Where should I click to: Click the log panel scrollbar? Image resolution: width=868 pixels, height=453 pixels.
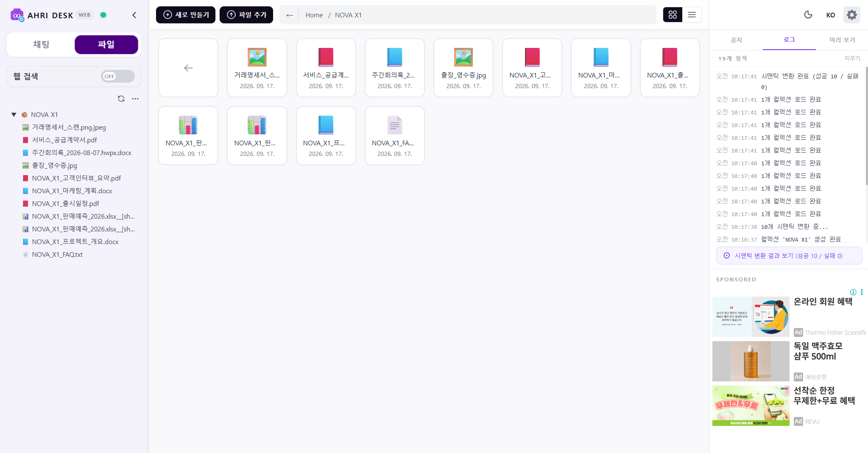tap(866, 126)
